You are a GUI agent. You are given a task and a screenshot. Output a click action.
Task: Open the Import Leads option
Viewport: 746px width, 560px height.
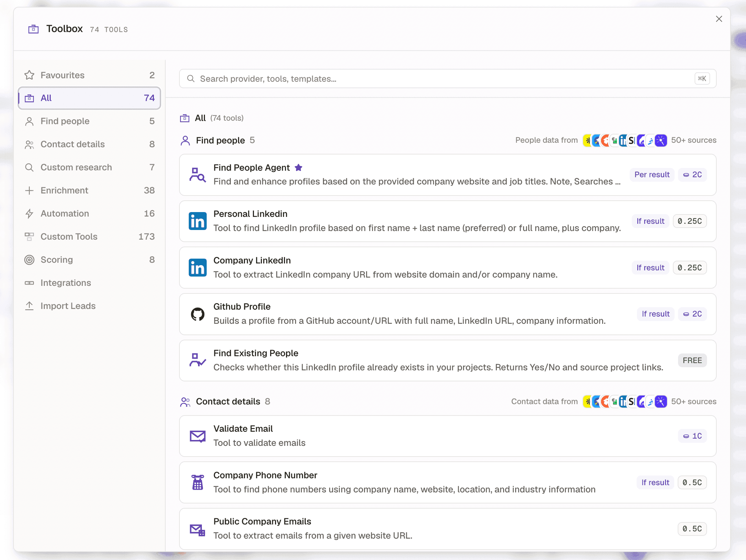click(x=89, y=306)
